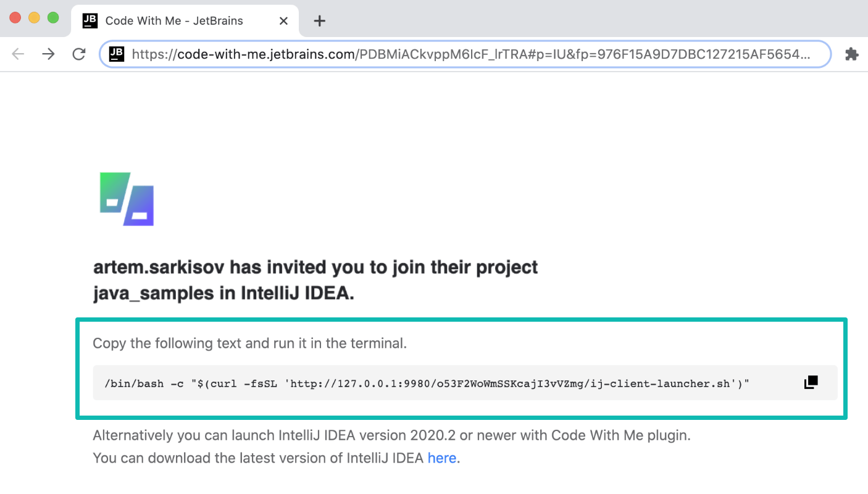
Task: Open the browser extensions puzzle icon
Action: (852, 54)
